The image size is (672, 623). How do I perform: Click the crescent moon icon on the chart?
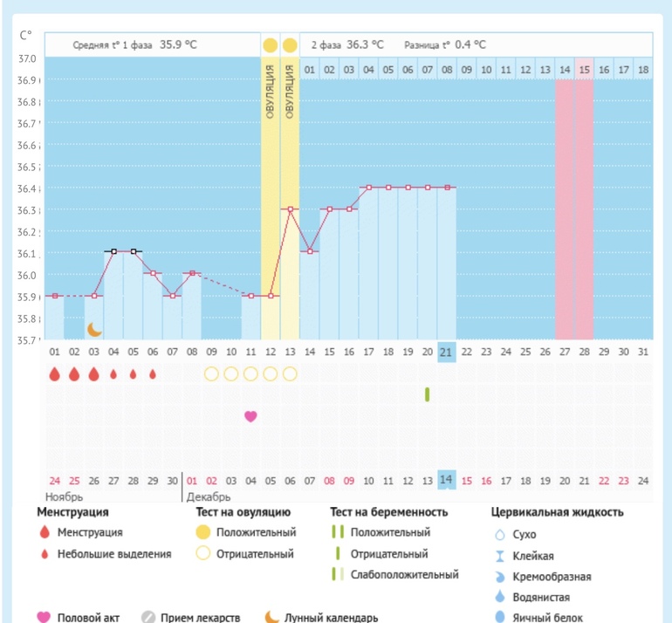tap(94, 329)
